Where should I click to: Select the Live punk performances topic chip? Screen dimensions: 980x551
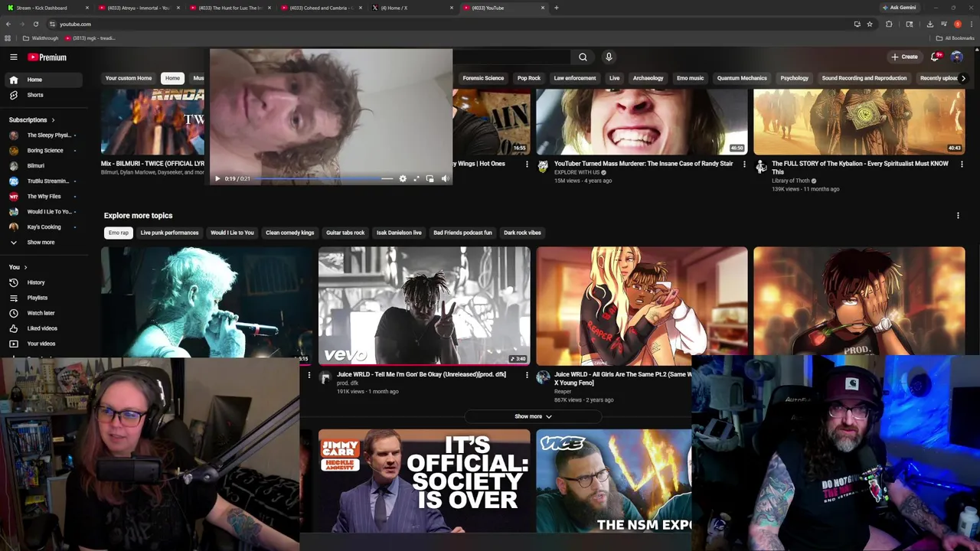coord(169,233)
